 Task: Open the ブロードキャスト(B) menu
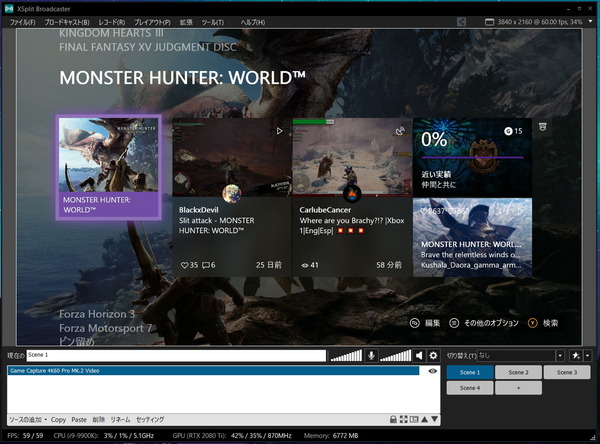tap(67, 22)
